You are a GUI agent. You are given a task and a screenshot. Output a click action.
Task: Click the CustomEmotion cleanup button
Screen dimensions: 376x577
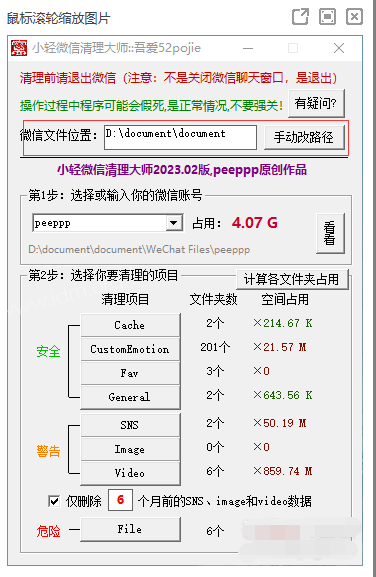[x=130, y=349]
